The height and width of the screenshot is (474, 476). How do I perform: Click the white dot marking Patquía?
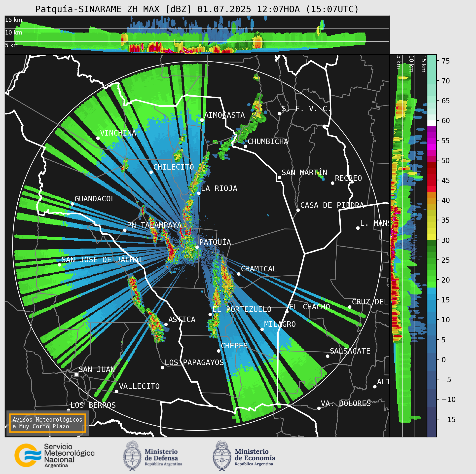197,247
